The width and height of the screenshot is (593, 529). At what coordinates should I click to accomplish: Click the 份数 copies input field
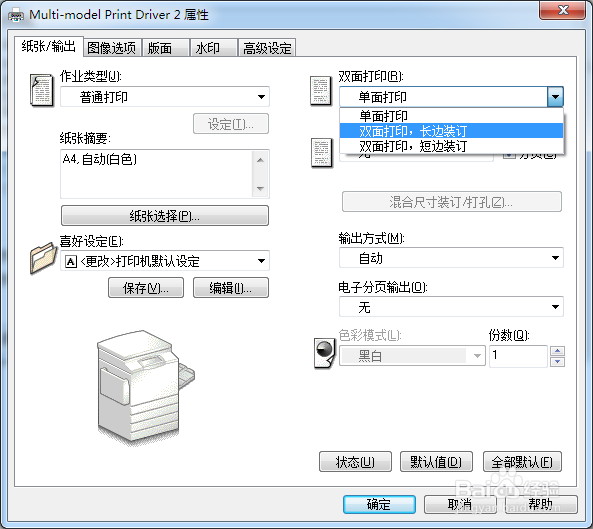click(518, 356)
